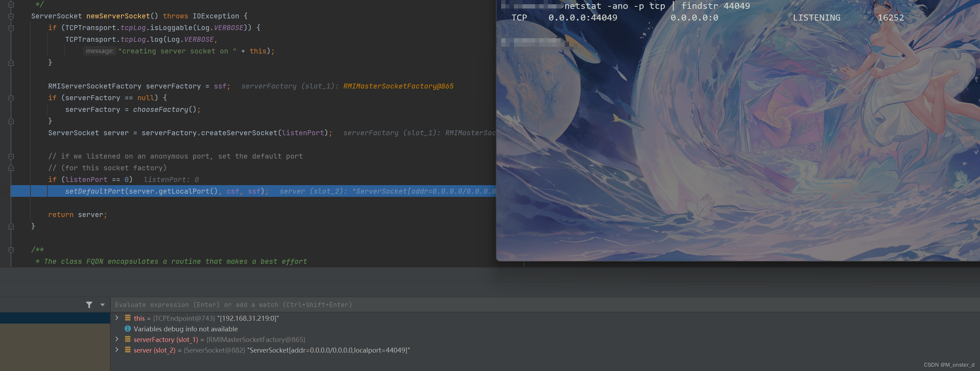The image size is (980, 371).
Task: Open the frames filter icon
Action: (x=89, y=305)
